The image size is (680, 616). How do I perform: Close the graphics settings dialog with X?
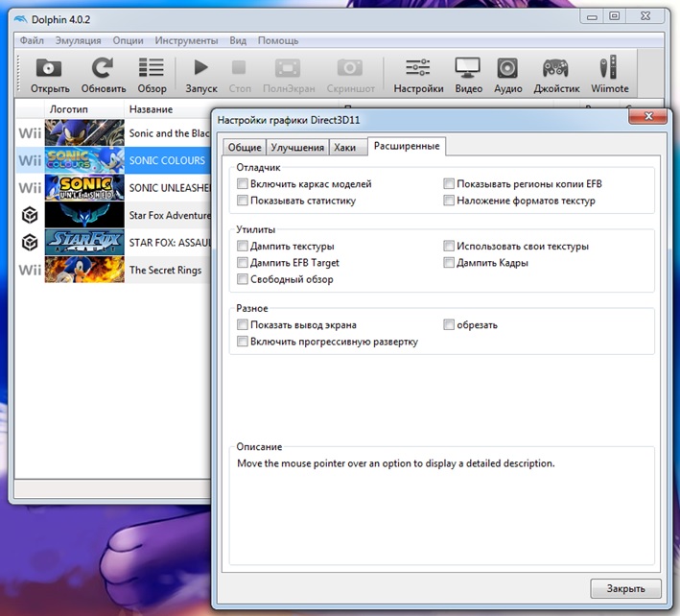pos(648,116)
